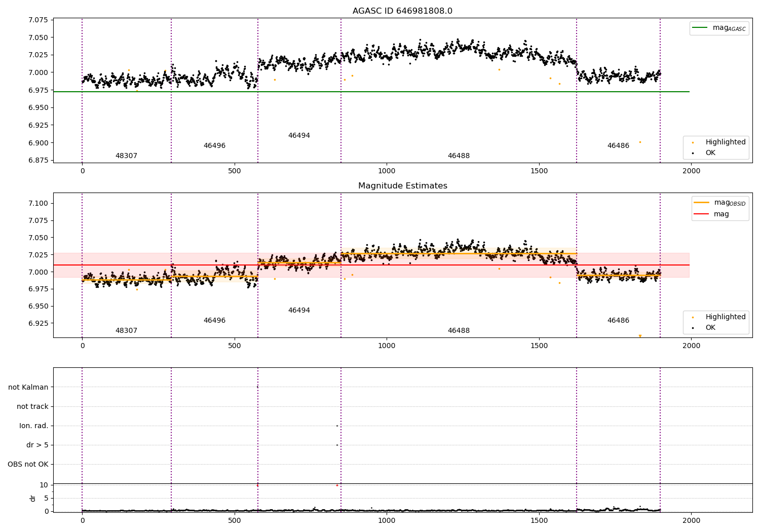This screenshot has height=532, width=760.
Task: Click 'OK' in the top panel legend
Action: [704, 153]
